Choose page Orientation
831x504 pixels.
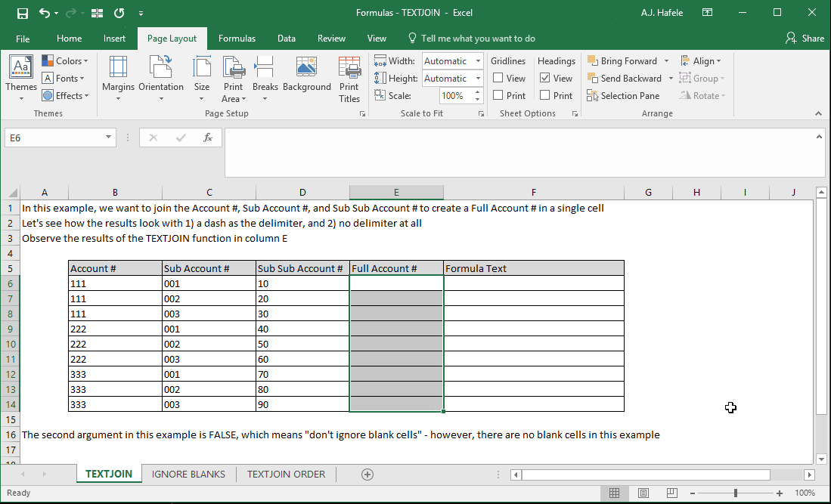[161, 79]
